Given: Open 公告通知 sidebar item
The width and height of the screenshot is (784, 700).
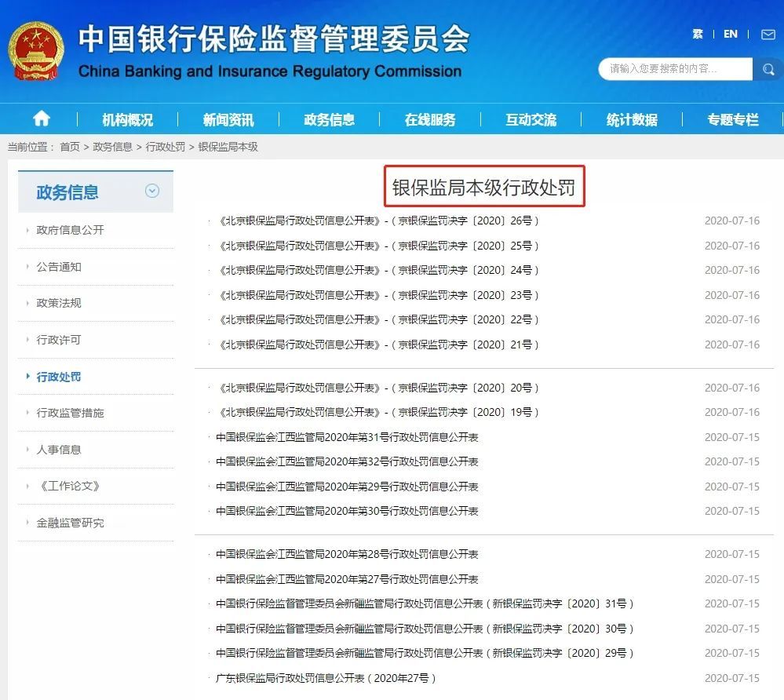Looking at the screenshot, I should tap(59, 267).
